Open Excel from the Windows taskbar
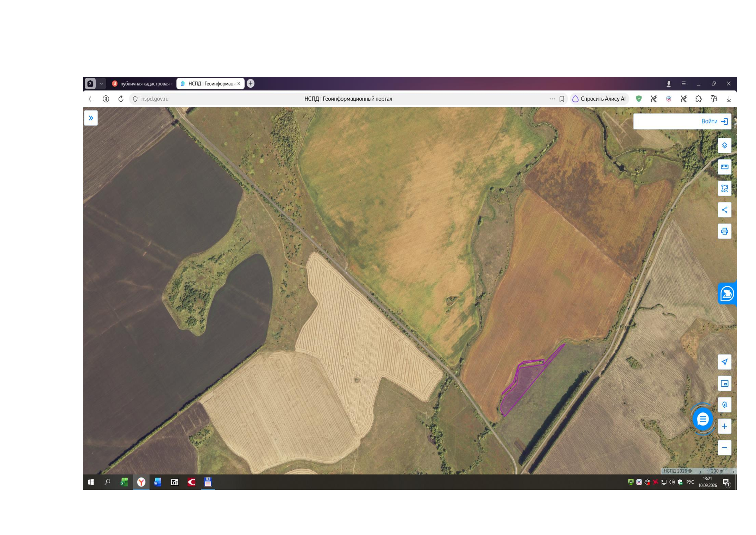 click(124, 482)
